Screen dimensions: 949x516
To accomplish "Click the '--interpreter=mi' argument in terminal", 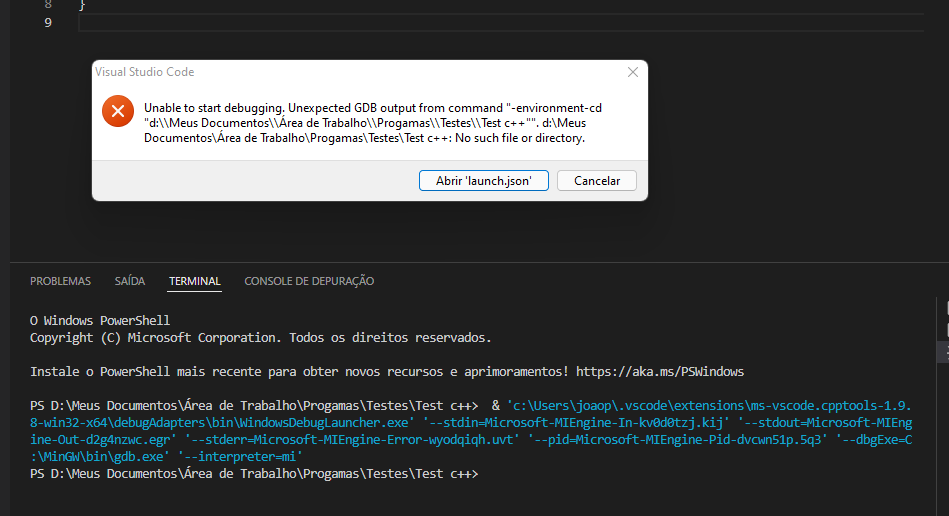I will [x=240, y=456].
